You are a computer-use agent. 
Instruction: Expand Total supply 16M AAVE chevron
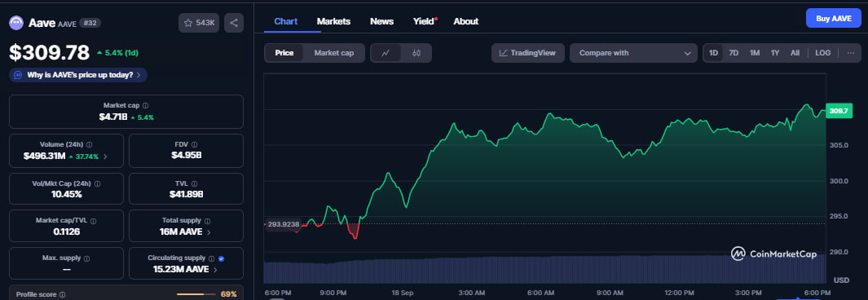tap(209, 232)
